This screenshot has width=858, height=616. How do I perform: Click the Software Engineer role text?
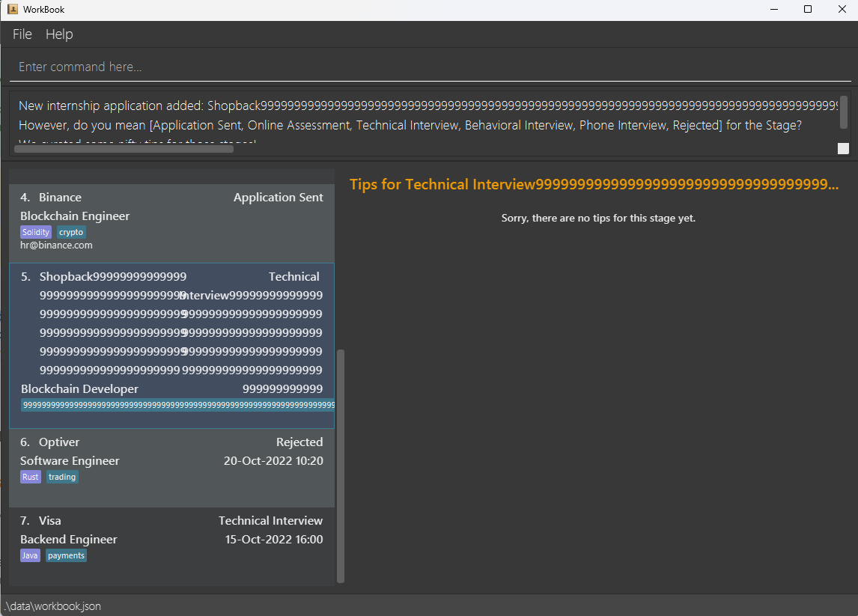click(x=70, y=460)
